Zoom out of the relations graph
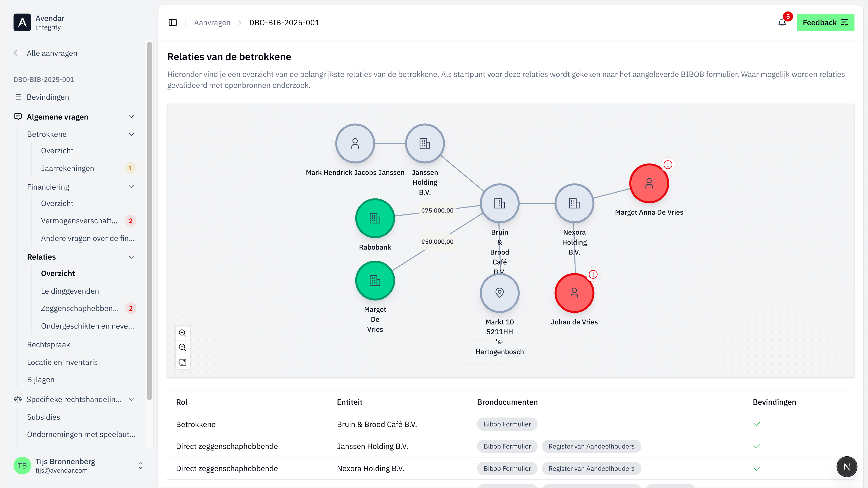The image size is (868, 488). pyautogui.click(x=183, y=347)
